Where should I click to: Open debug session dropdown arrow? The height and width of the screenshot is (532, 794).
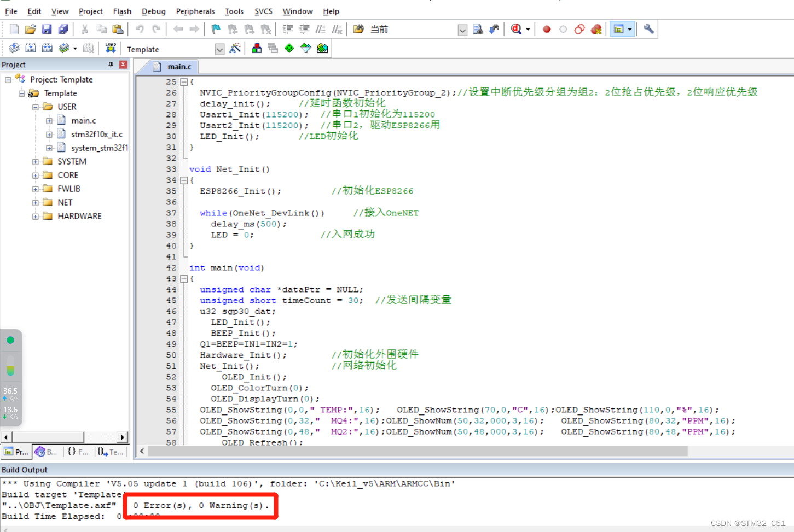click(x=528, y=30)
